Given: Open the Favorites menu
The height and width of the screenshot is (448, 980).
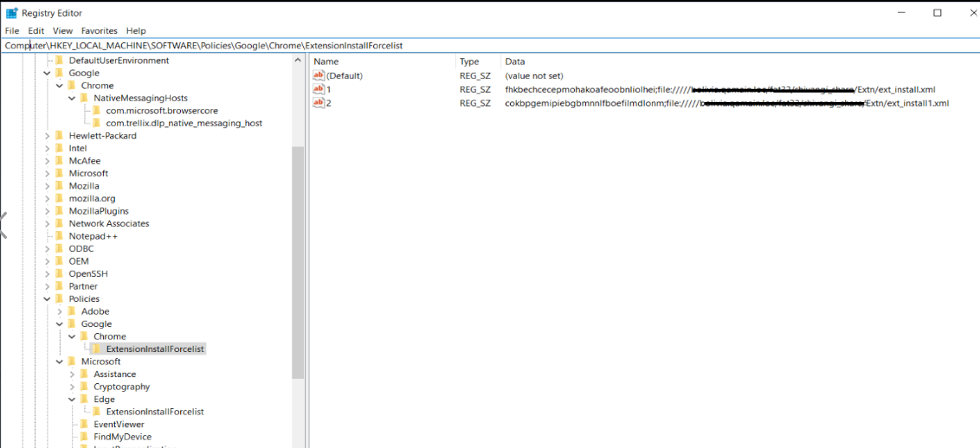Looking at the screenshot, I should [x=100, y=30].
